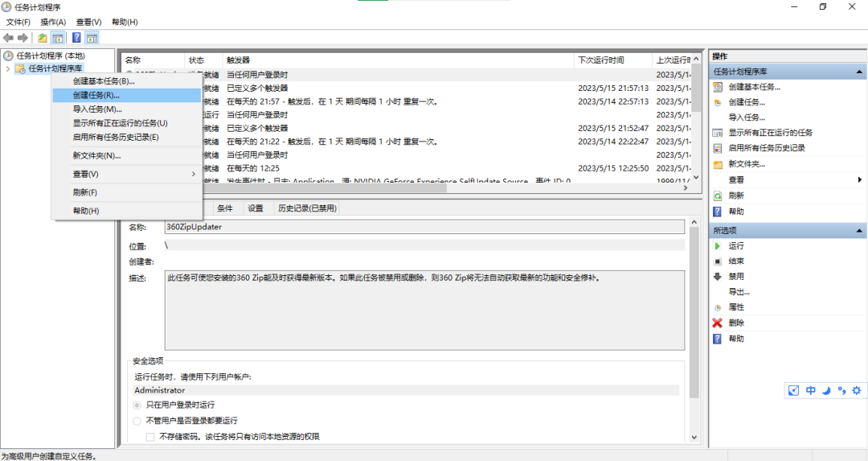This screenshot has width=868, height=461.
Task: Click the 触发器 column header
Action: [x=239, y=60]
